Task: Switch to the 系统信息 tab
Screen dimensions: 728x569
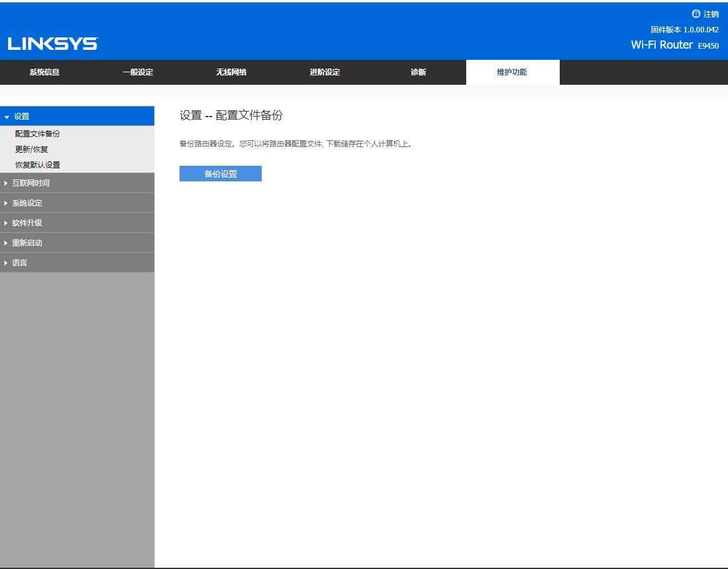Action: 44,72
